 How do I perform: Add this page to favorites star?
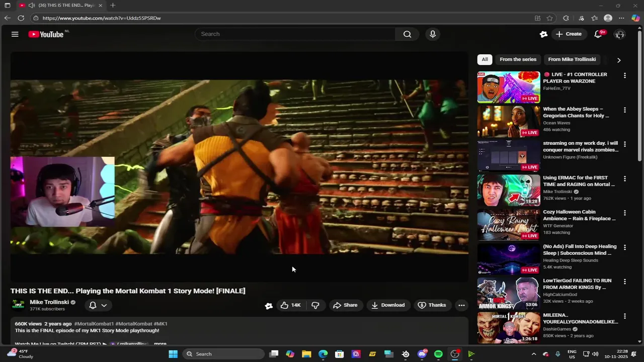point(550,18)
